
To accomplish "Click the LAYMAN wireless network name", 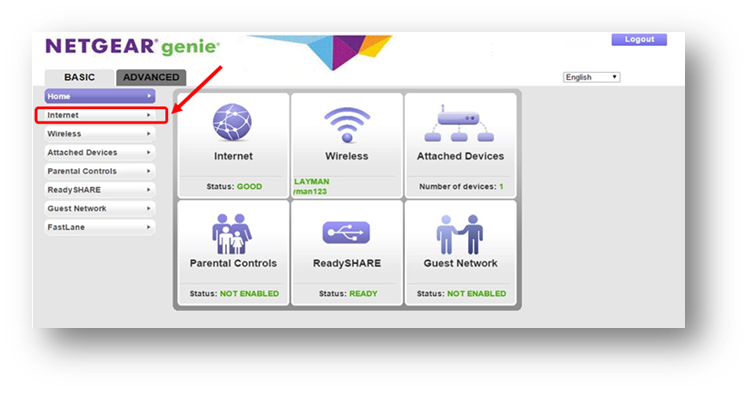I will click(311, 182).
